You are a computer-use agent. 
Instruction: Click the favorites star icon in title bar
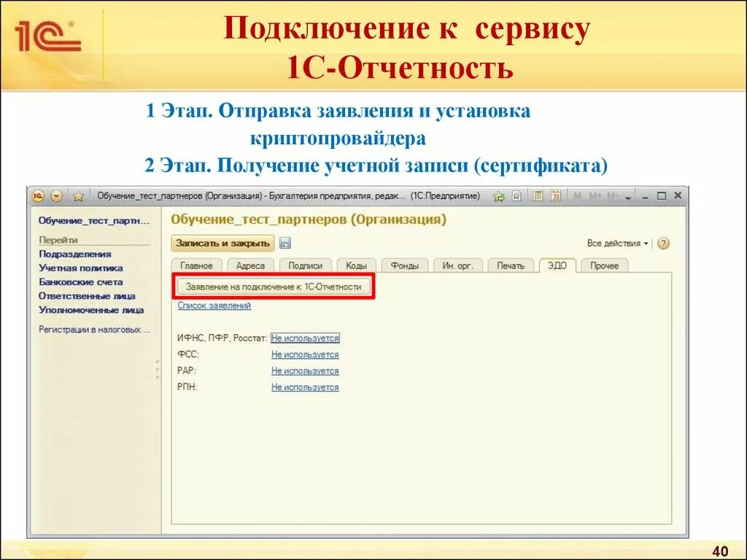pos(79,196)
